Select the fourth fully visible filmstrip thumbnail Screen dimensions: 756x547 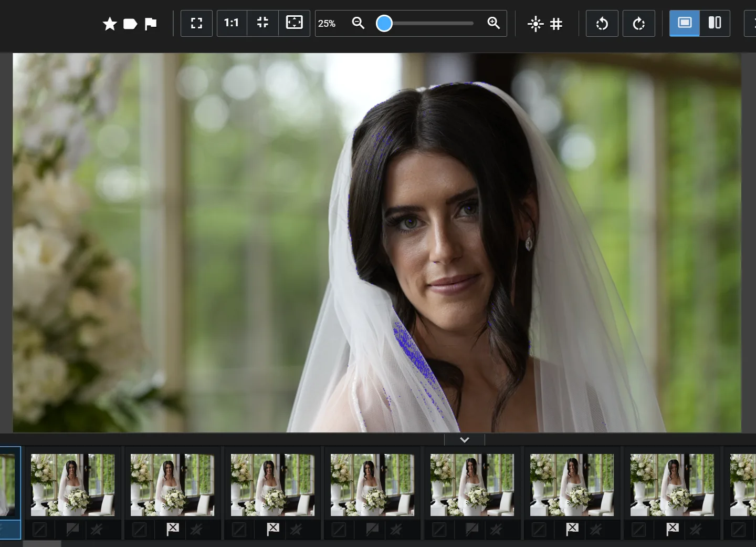pyautogui.click(x=372, y=485)
